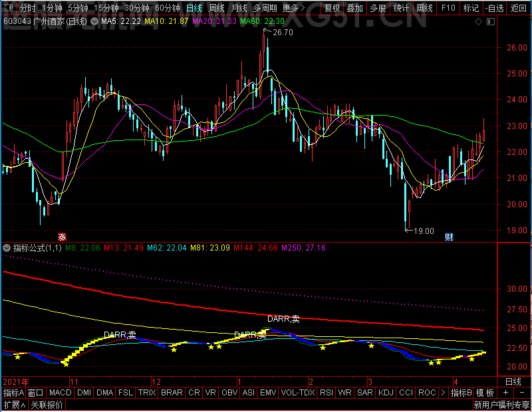Click the 26.70 high price label
This screenshot has width=532, height=412.
click(x=283, y=33)
